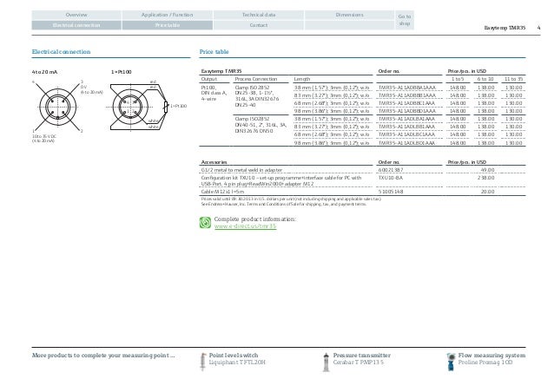Click Easytemp TMR35 page header title
Viewport: 554px width, 392px height.
[x=505, y=28]
